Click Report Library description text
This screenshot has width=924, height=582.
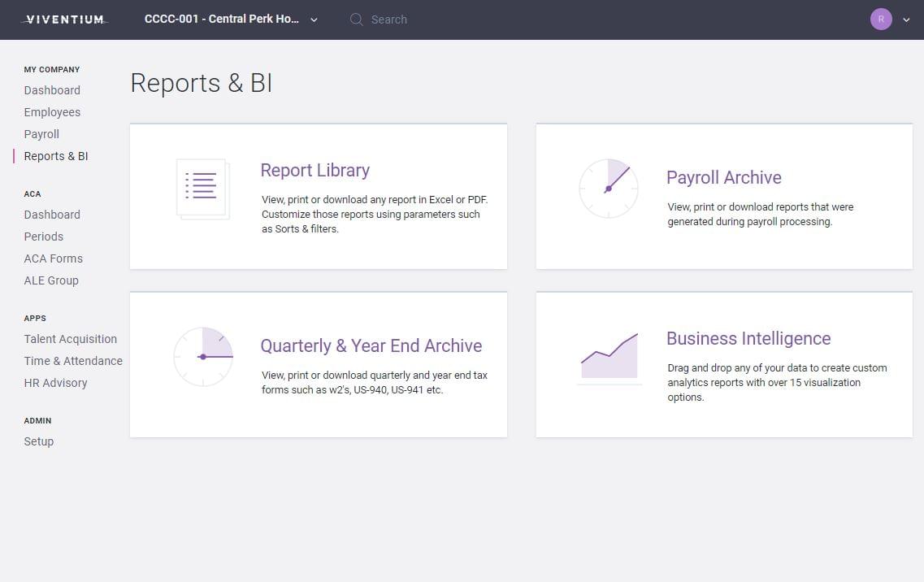click(375, 214)
